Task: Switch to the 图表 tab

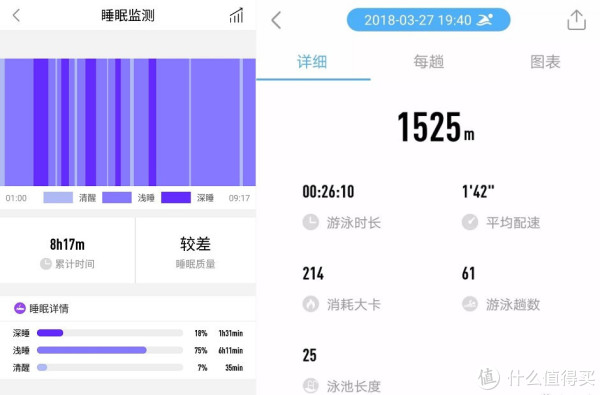Action: pos(545,62)
